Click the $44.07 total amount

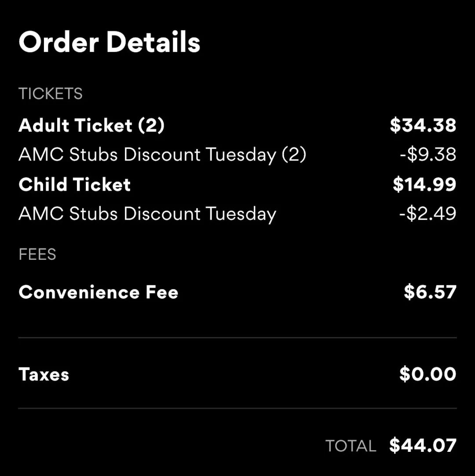(x=423, y=445)
